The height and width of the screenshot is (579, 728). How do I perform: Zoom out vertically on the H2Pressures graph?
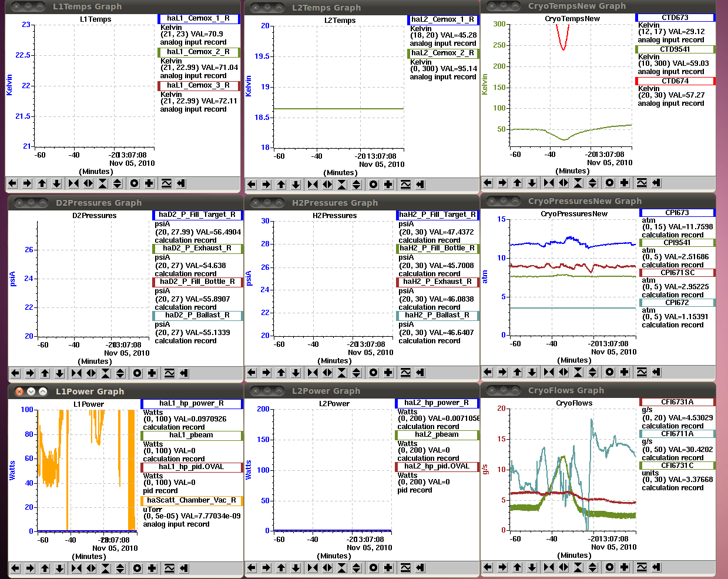pyautogui.click(x=357, y=373)
